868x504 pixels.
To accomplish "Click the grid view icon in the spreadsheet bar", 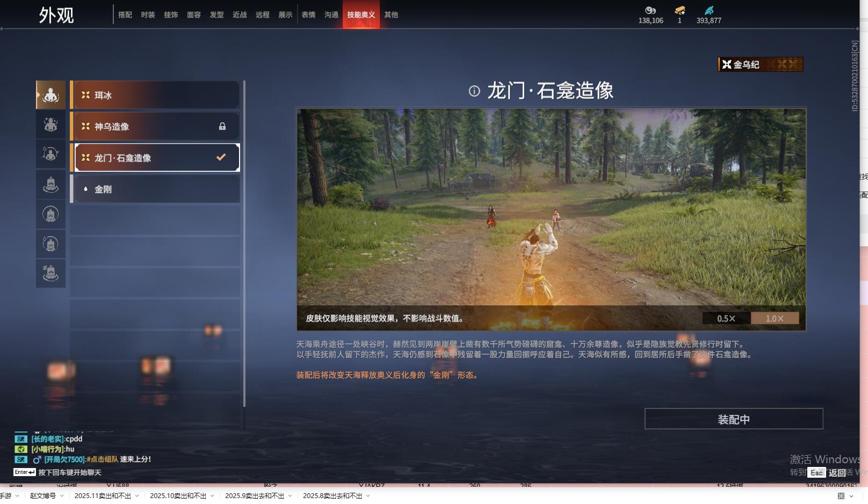I will [841, 496].
